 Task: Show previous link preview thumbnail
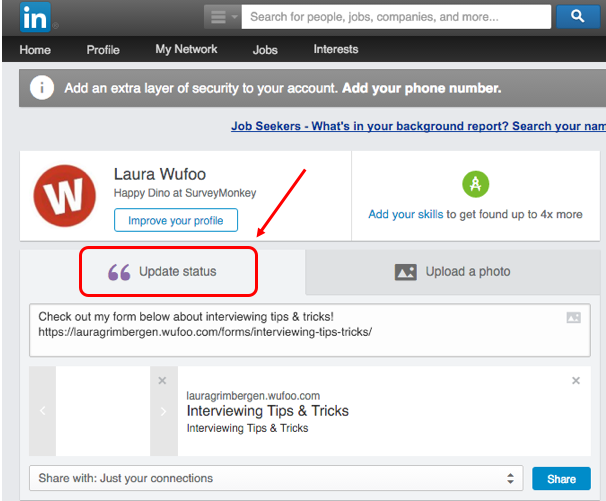pos(43,411)
